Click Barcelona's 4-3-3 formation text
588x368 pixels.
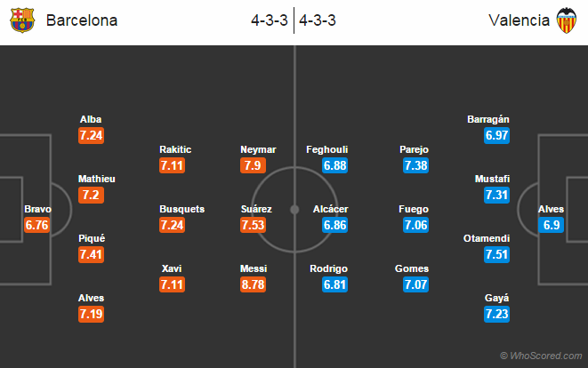tap(270, 20)
